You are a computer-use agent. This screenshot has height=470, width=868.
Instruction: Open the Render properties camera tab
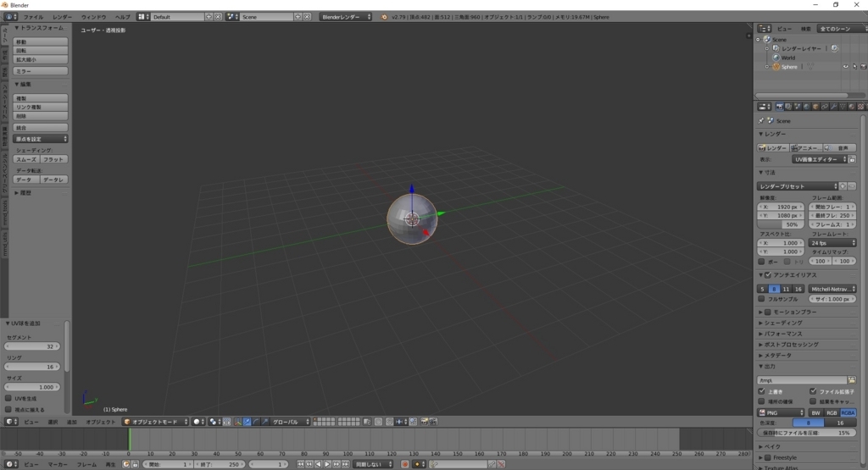(x=780, y=106)
